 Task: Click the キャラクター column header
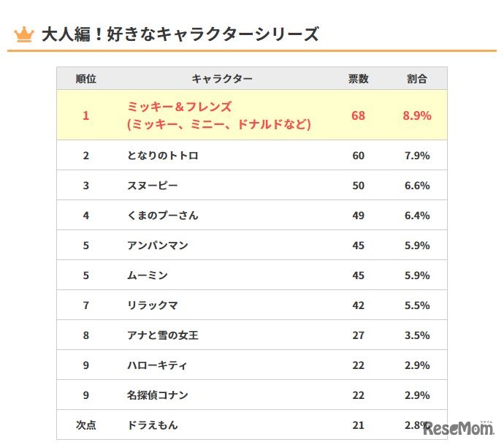pyautogui.click(x=222, y=79)
